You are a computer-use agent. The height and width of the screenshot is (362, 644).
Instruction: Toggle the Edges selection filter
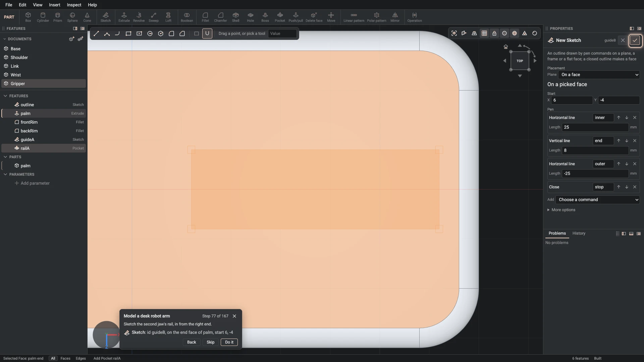[x=81, y=358]
